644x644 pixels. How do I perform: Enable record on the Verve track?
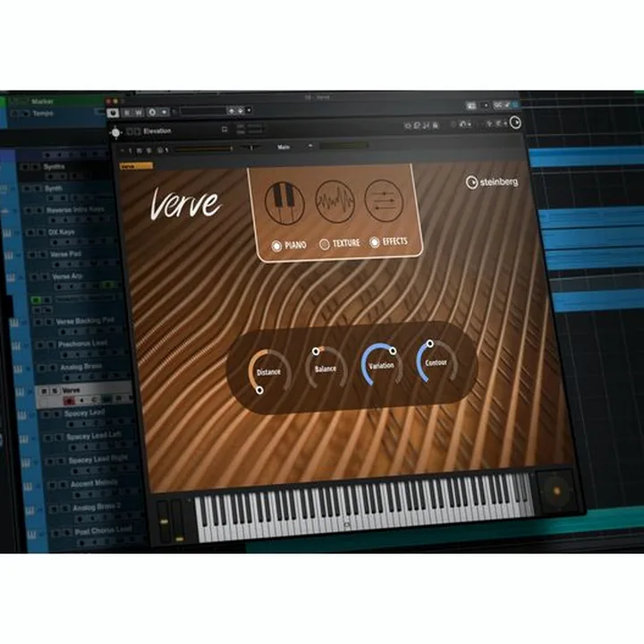[x=69, y=401]
